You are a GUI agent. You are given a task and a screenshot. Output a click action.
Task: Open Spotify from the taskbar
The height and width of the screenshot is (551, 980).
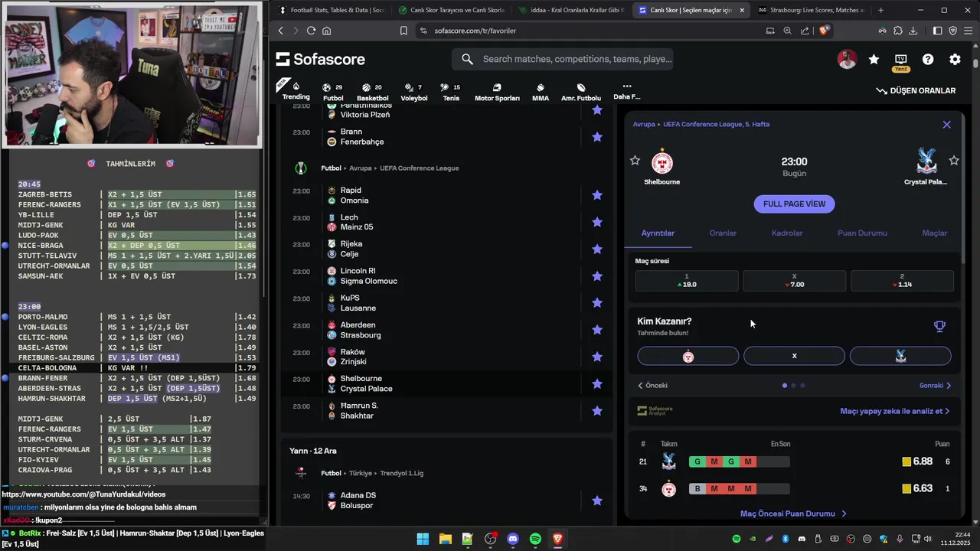coord(535,539)
